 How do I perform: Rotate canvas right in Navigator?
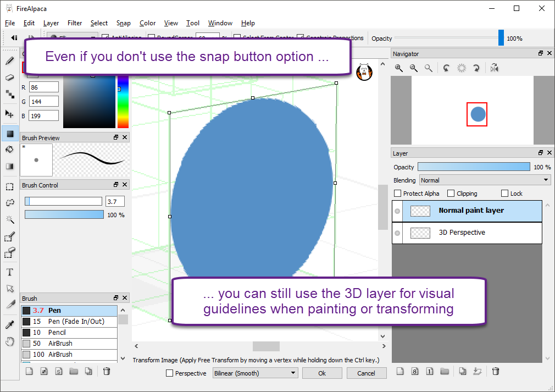[x=476, y=68]
